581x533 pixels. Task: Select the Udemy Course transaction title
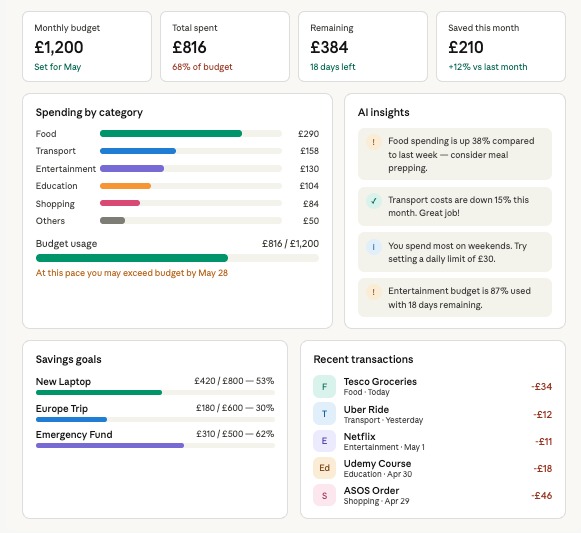(377, 463)
